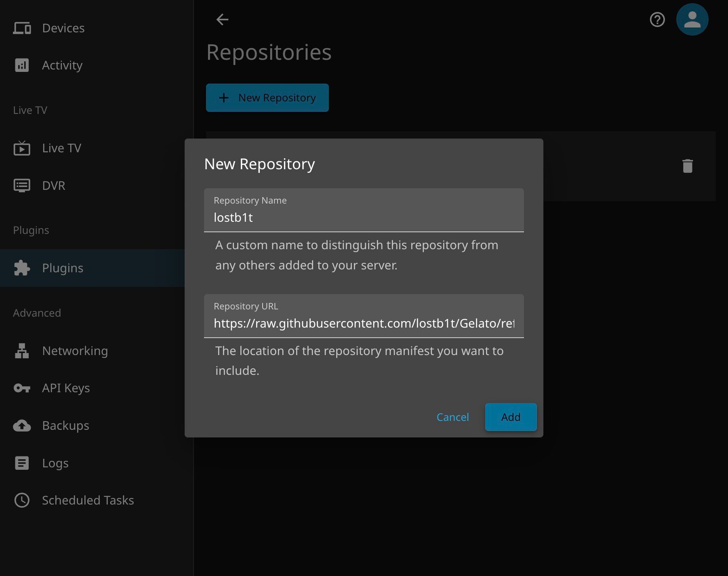Click into the Repository URL field
728x576 pixels.
pos(364,323)
